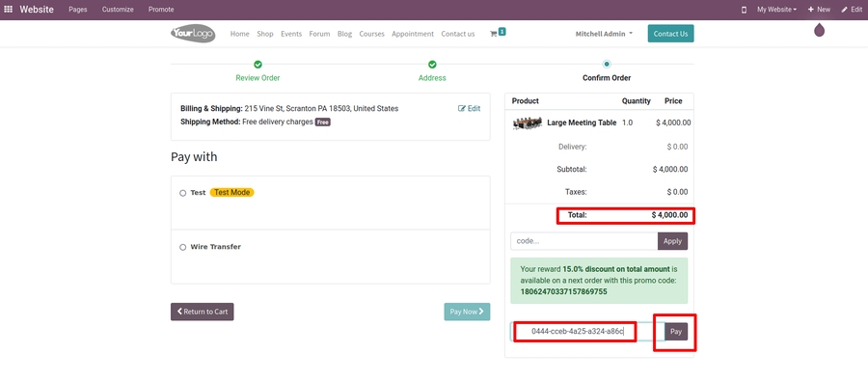Click promo code 18062470337157869755
868x381 pixels.
click(x=563, y=291)
